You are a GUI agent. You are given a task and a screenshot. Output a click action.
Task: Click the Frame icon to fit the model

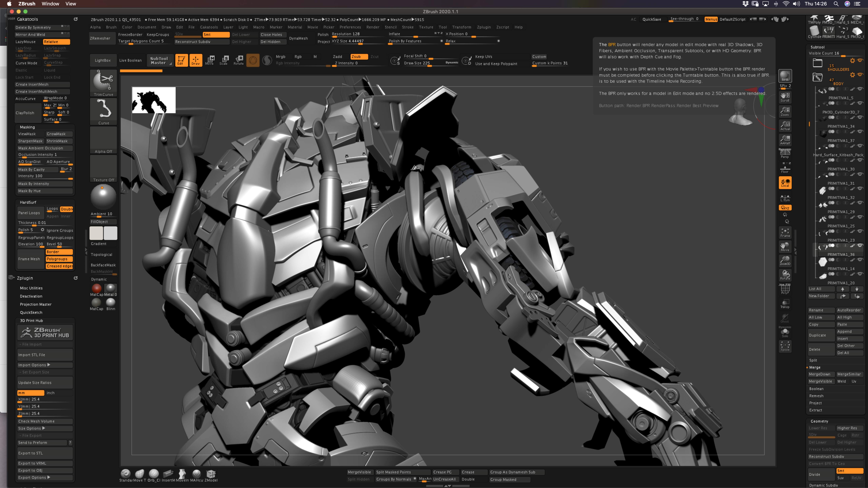[x=785, y=232]
